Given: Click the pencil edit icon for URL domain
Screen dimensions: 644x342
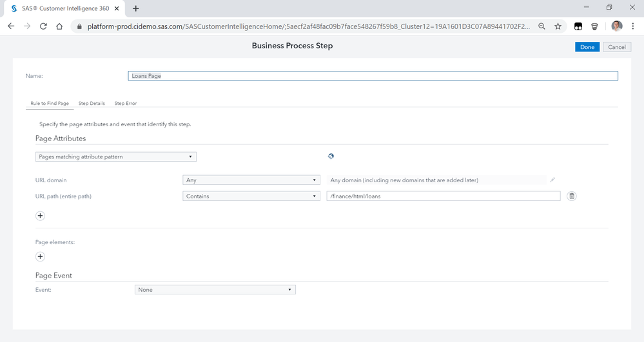Looking at the screenshot, I should coord(552,180).
